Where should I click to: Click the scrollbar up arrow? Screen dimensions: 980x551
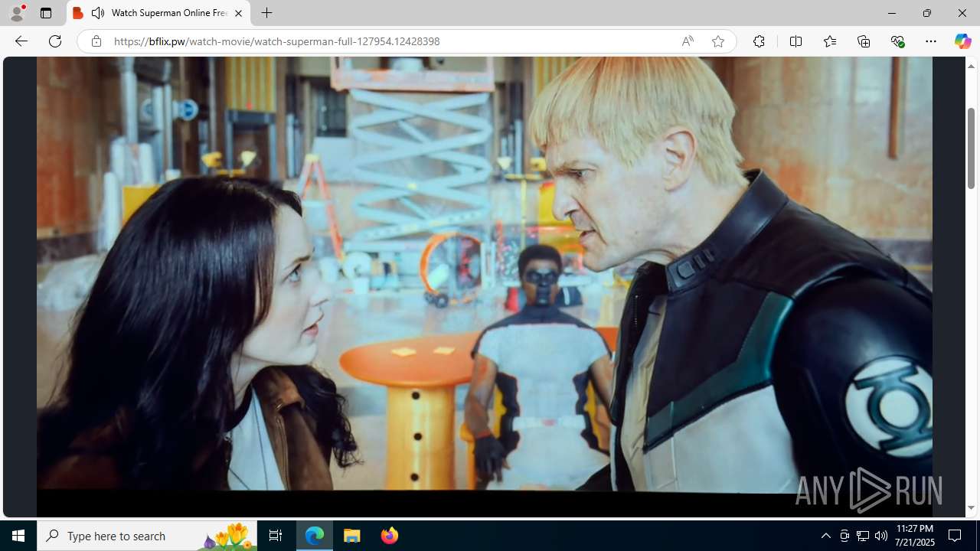click(x=971, y=67)
